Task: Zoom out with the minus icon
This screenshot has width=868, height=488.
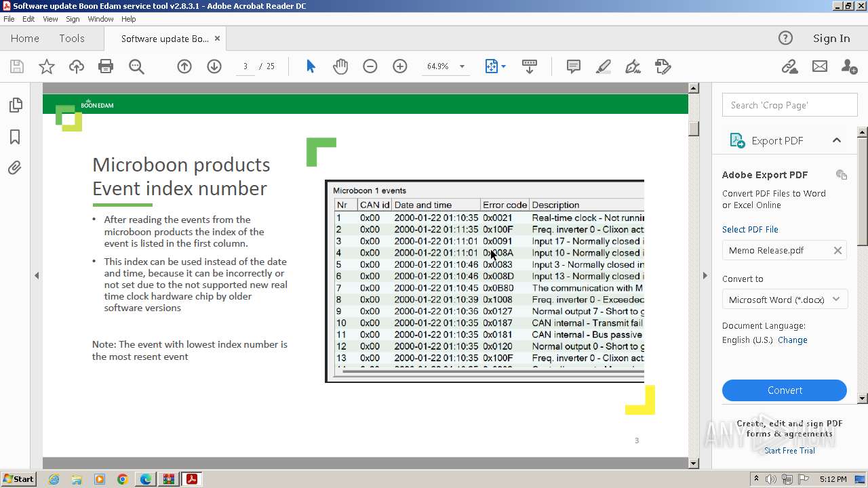Action: coord(370,66)
